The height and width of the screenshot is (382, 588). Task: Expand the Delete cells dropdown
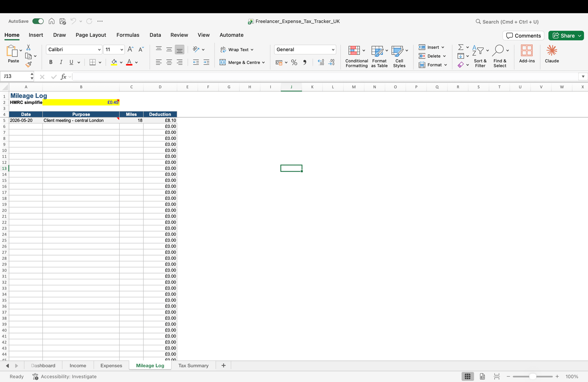(445, 56)
